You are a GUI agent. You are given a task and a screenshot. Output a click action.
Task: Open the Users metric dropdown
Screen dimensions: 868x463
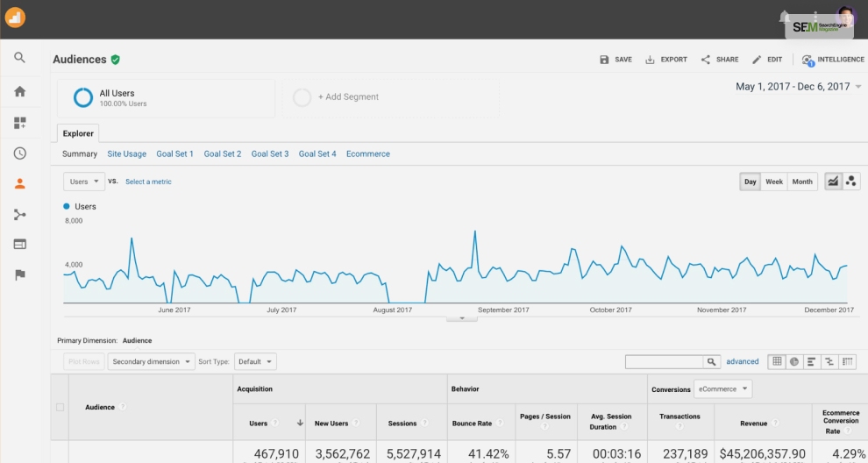coord(84,182)
